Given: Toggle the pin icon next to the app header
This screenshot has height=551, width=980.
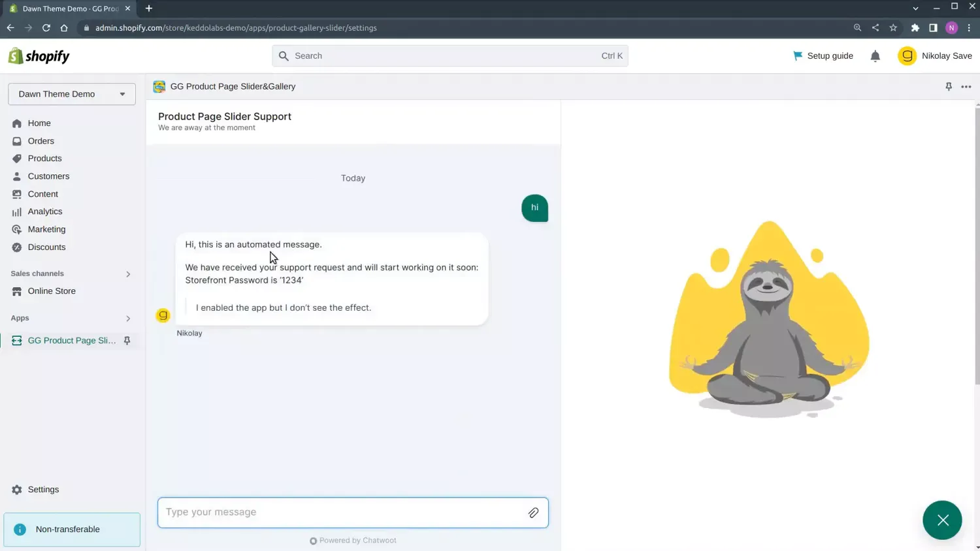Looking at the screenshot, I should click(x=949, y=86).
